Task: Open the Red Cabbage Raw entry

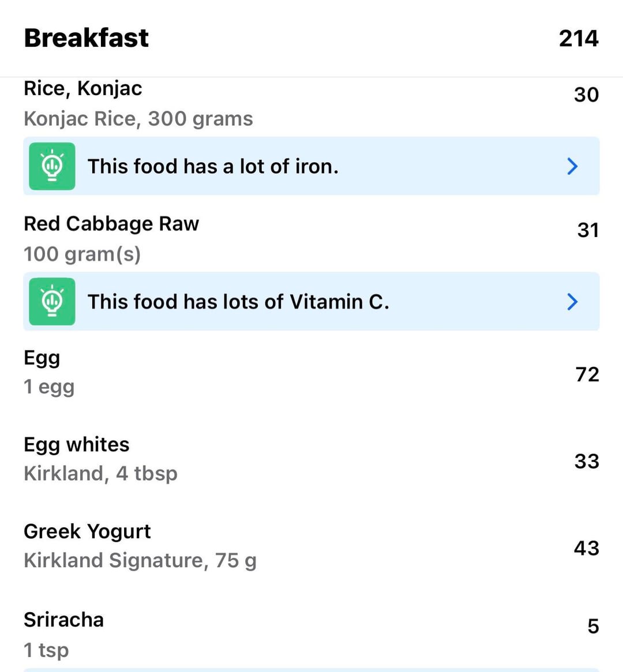Action: point(111,238)
